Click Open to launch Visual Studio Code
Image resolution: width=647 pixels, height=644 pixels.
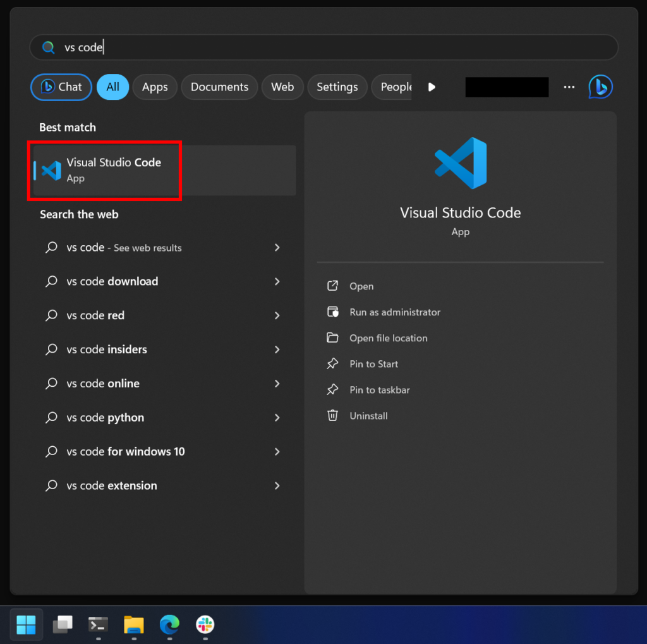click(361, 286)
